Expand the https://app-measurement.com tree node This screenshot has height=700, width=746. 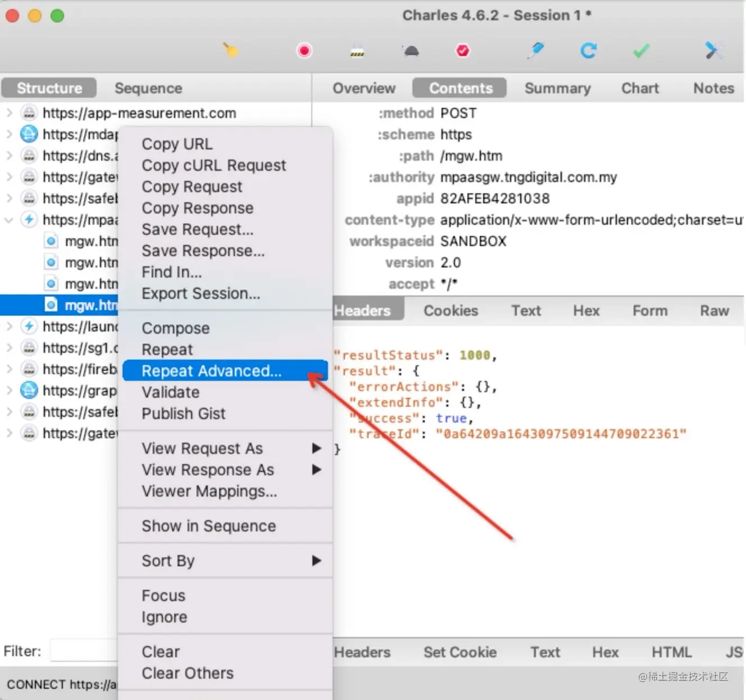click(x=9, y=113)
